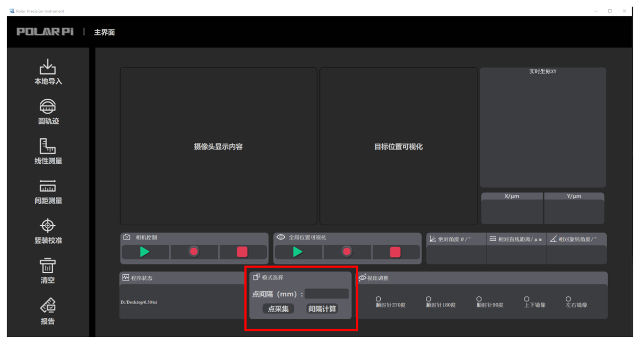Click the record button under 全局位置可视化
The height and width of the screenshot is (347, 644).
click(x=347, y=252)
